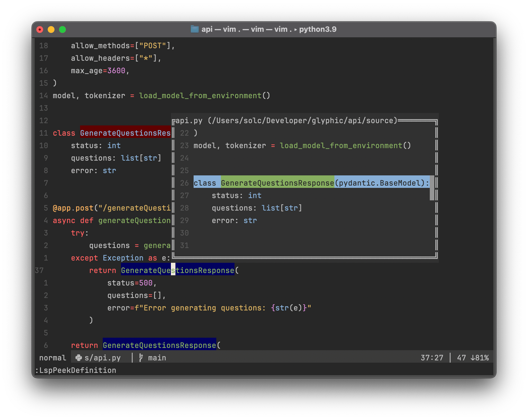528x420 pixels.
Task: Click the title 'api — vim . — vim — vim . ▸ python3.9'
Action: point(269,29)
